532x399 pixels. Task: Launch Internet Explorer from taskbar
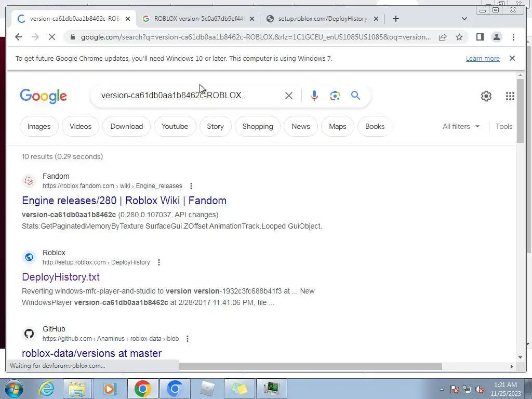pyautogui.click(x=46, y=389)
